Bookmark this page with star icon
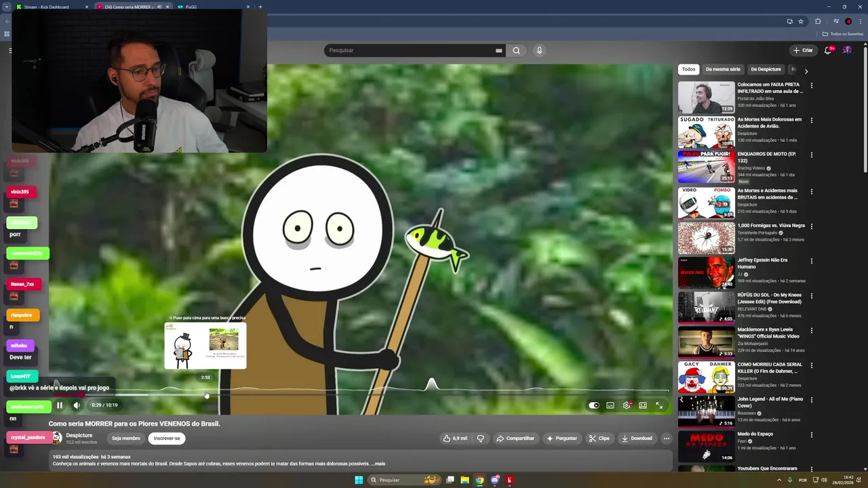 (x=801, y=21)
